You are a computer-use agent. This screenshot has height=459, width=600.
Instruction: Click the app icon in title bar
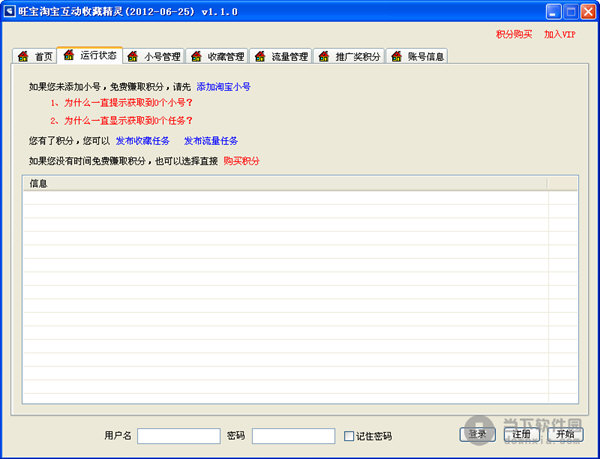point(10,11)
